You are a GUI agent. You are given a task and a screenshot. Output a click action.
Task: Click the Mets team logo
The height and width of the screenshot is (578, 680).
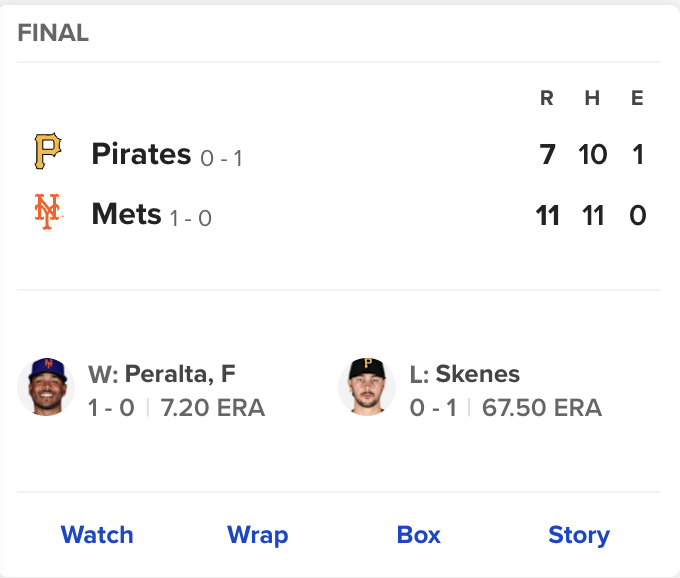47,213
